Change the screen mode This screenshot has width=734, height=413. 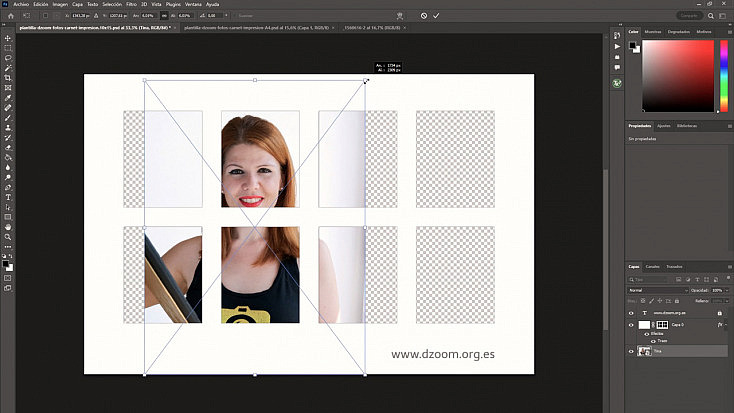click(x=8, y=288)
